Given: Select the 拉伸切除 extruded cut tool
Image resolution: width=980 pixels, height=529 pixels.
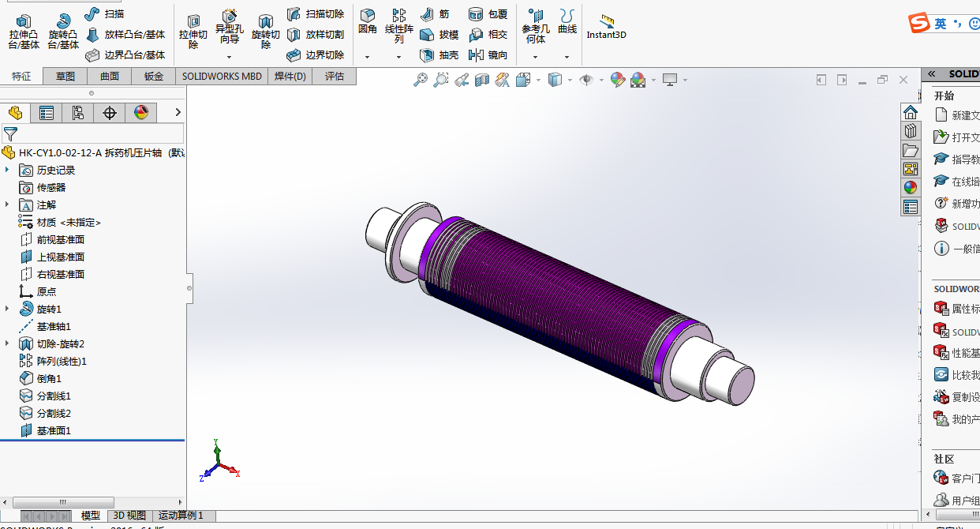Looking at the screenshot, I should click(193, 32).
